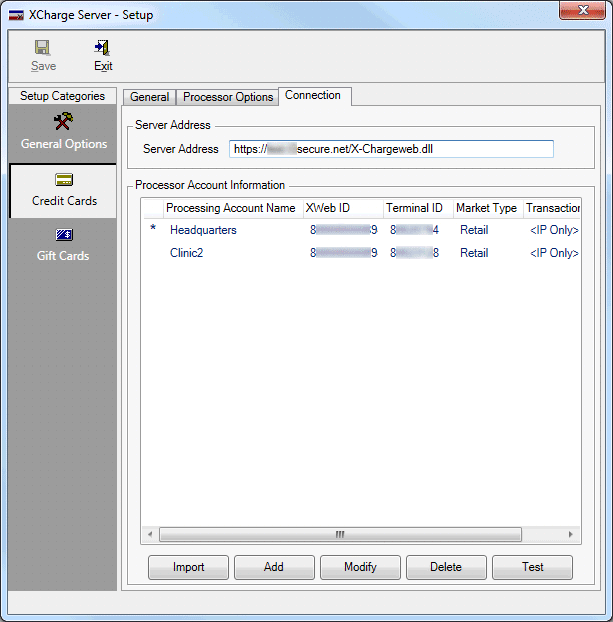613x622 pixels.
Task: Click the horizontal scrollbar right arrow
Action: coord(571,535)
